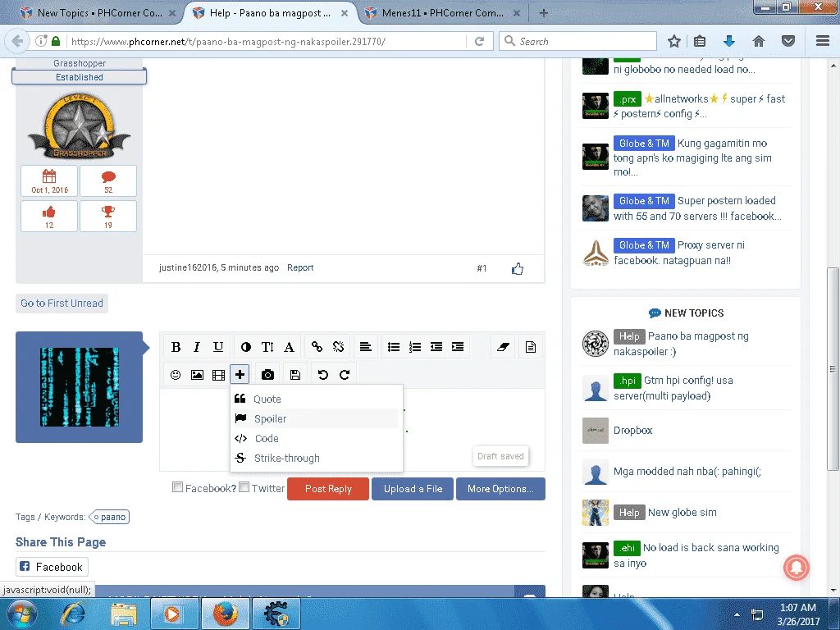
Task: Open the Downloads arrow icon
Action: [x=729, y=41]
